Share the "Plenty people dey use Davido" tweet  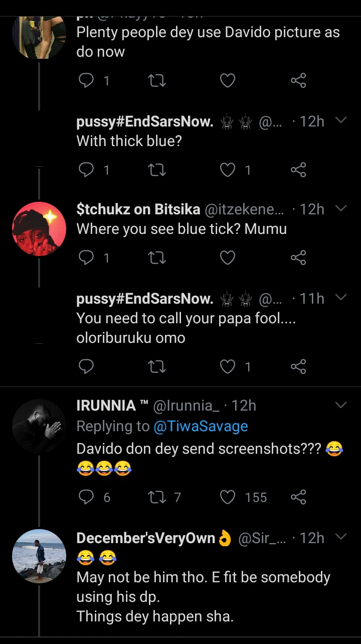(298, 80)
